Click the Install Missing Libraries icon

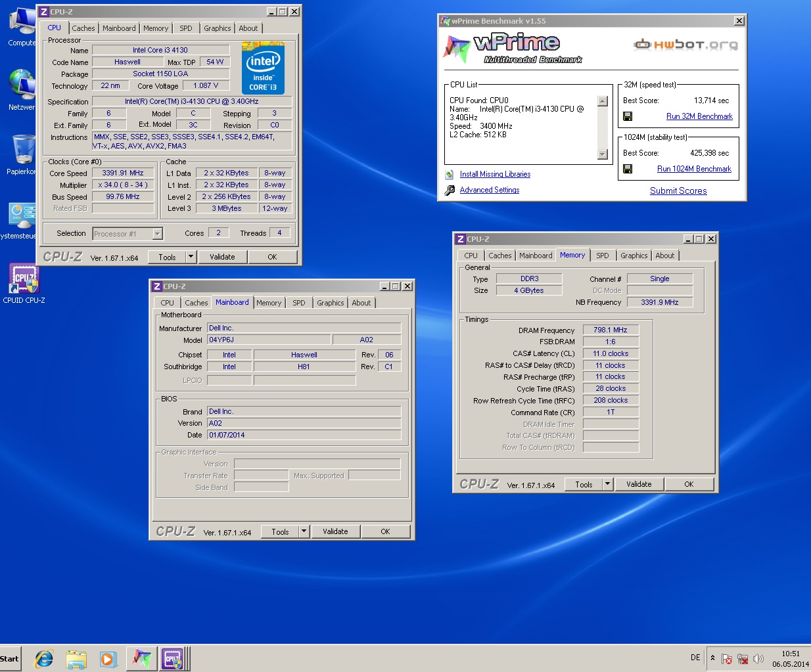click(x=450, y=174)
